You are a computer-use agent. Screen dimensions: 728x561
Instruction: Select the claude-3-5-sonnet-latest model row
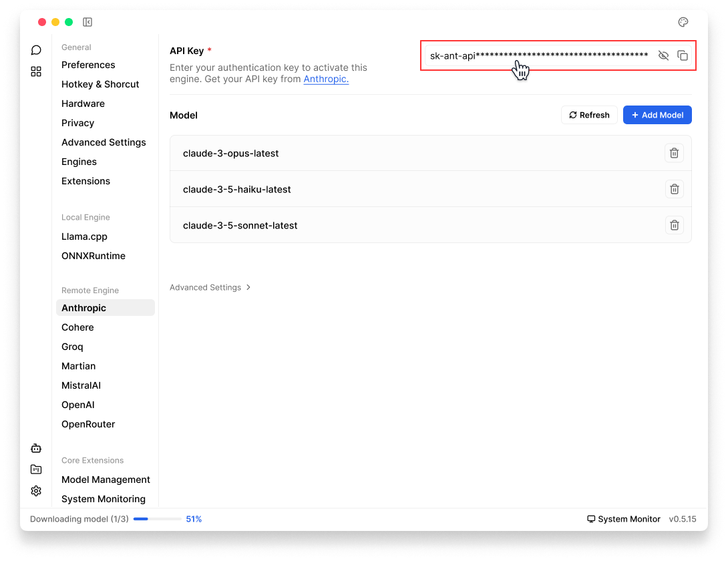point(431,225)
